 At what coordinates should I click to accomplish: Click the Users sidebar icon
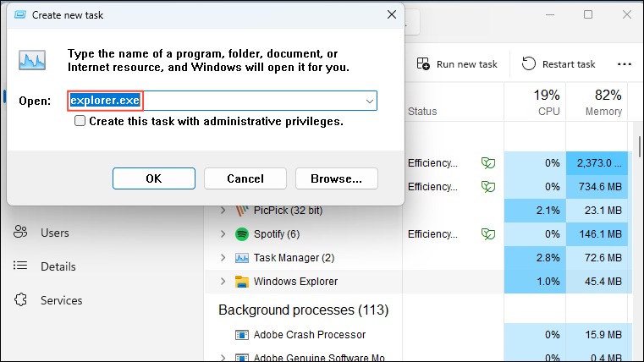(x=20, y=232)
